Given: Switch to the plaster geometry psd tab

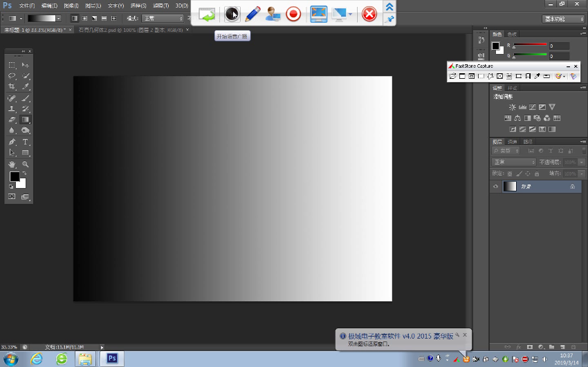Looking at the screenshot, I should click(131, 30).
